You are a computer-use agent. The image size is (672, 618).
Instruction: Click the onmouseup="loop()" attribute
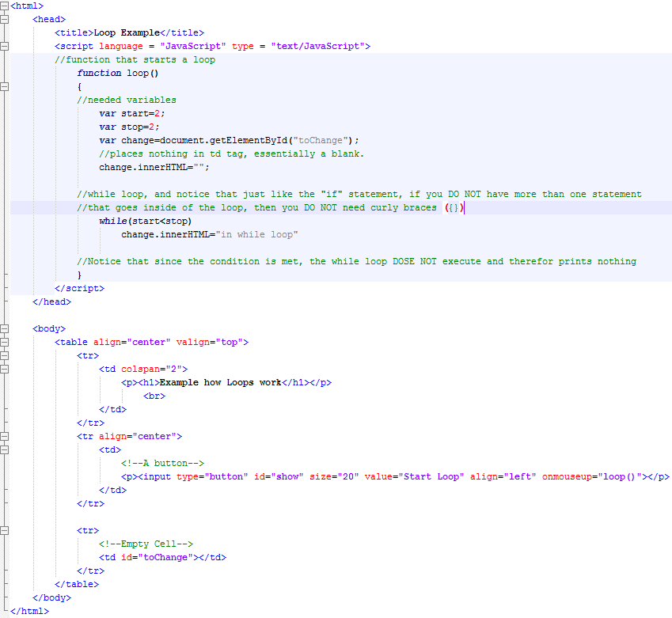[x=592, y=476]
